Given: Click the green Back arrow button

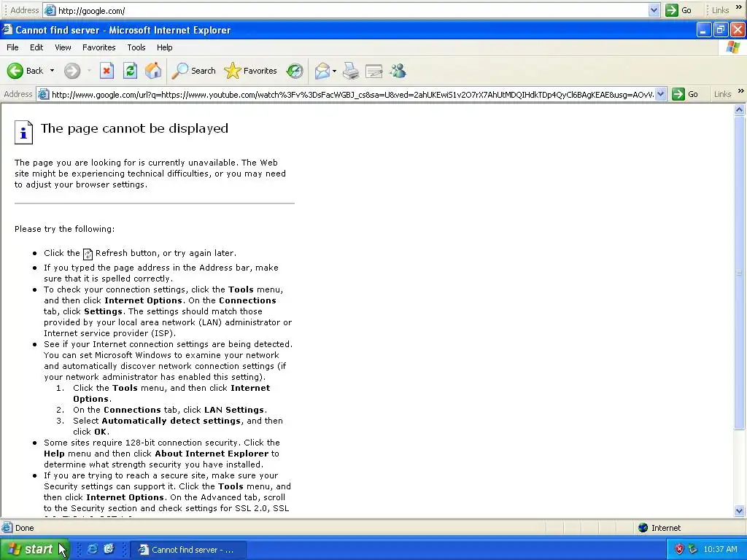Looking at the screenshot, I should 15,71.
